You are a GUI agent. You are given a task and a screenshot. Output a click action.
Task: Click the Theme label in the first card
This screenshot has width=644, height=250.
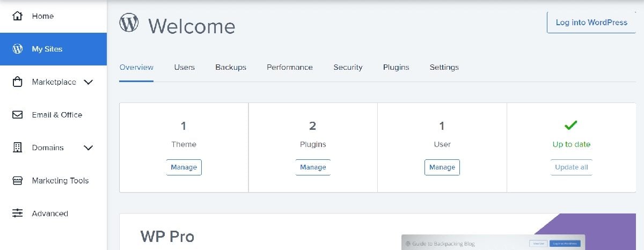[184, 144]
